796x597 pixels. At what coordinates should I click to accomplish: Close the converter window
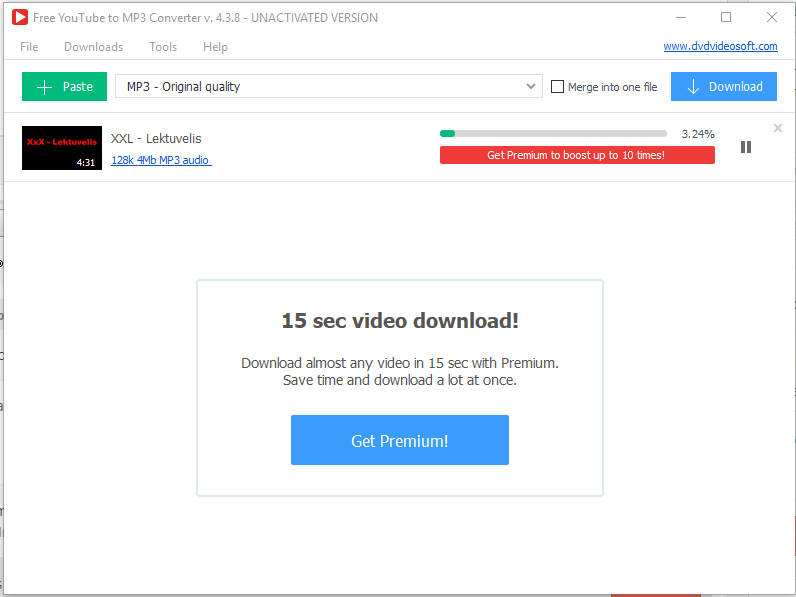pyautogui.click(x=772, y=17)
